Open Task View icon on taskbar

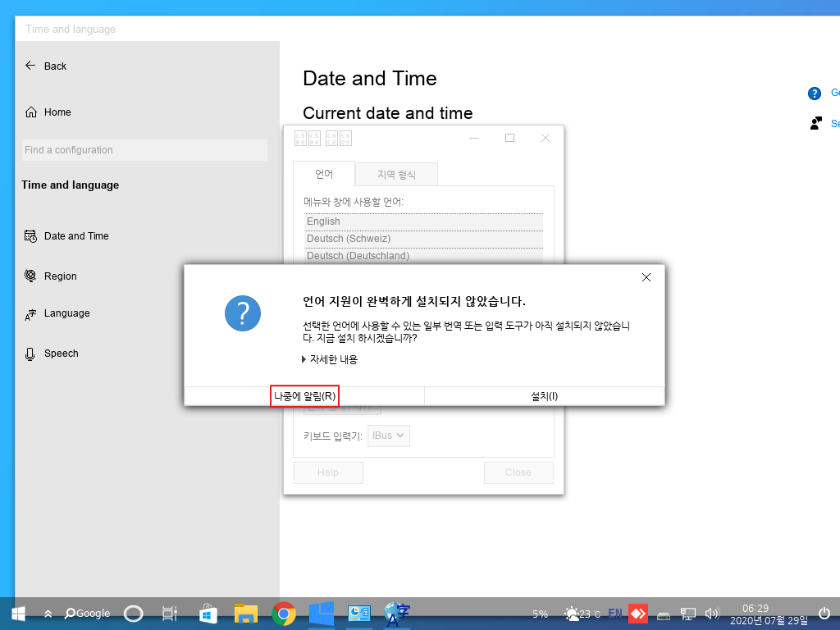tap(169, 614)
